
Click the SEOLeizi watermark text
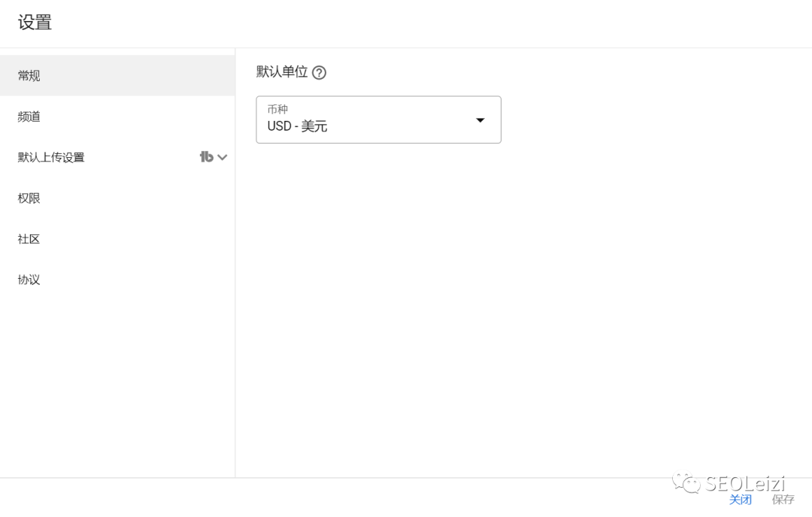(744, 483)
